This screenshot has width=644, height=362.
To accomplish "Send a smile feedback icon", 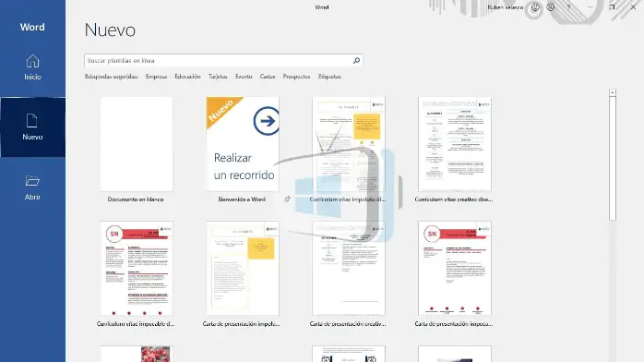I will (535, 7).
